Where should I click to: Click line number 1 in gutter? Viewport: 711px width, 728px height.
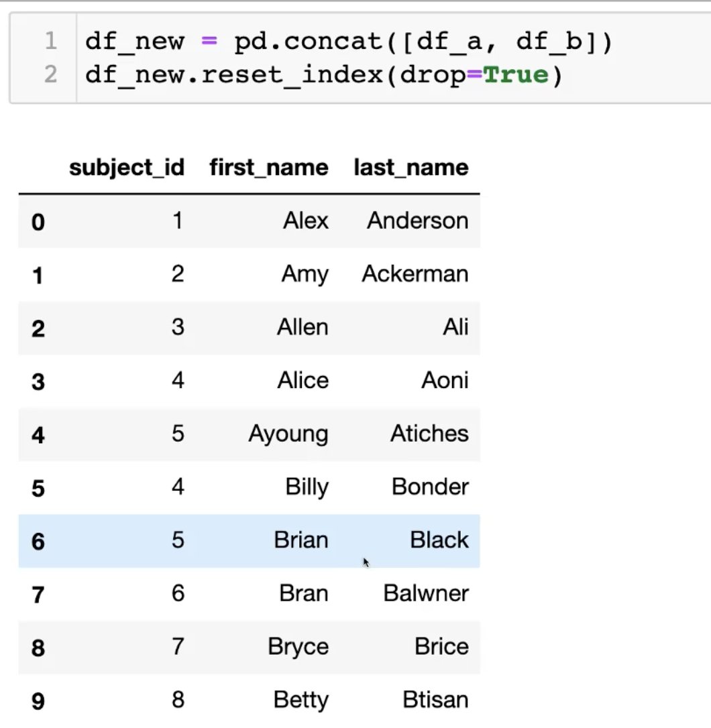click(x=50, y=42)
